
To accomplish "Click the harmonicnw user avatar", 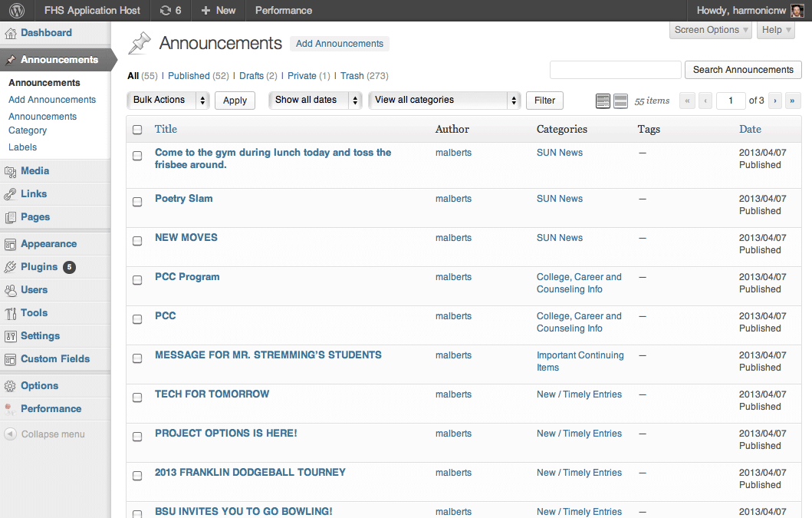I will tap(797, 11).
